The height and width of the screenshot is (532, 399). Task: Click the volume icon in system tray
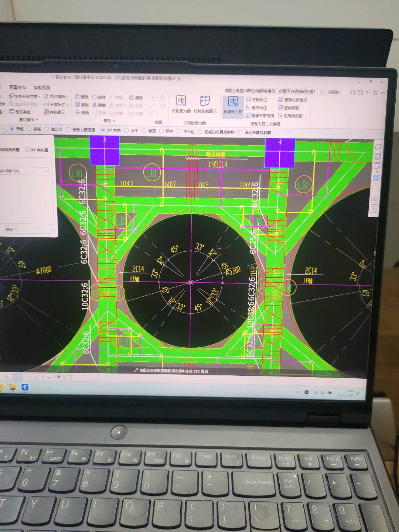tap(323, 393)
